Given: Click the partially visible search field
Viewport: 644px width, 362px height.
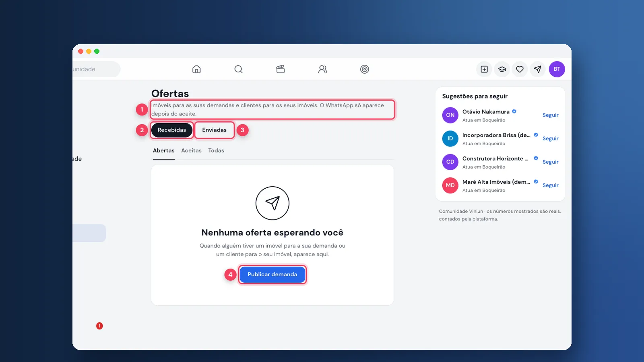Looking at the screenshot, I should (x=96, y=69).
